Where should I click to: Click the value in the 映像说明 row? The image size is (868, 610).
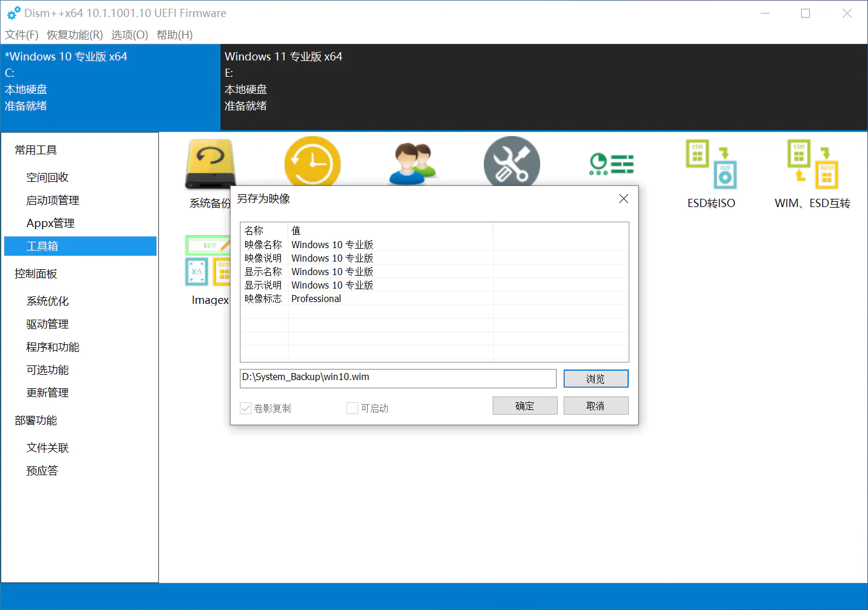(333, 258)
